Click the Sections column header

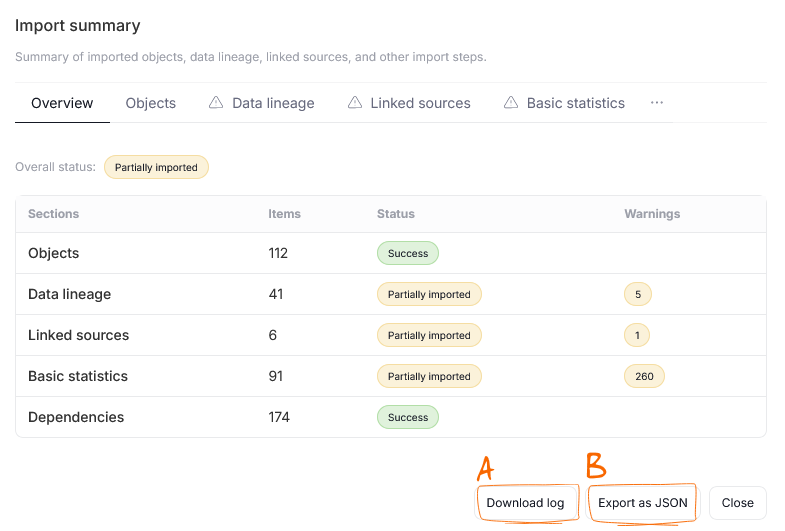54,214
